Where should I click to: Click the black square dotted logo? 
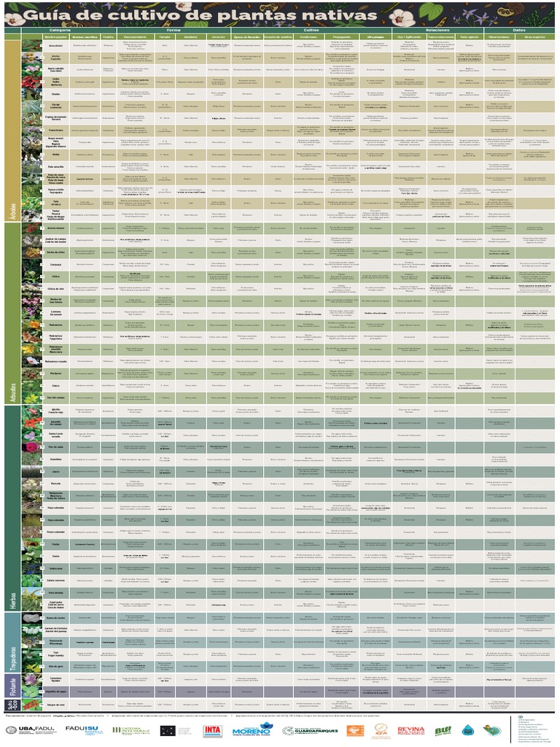[x=167, y=730]
